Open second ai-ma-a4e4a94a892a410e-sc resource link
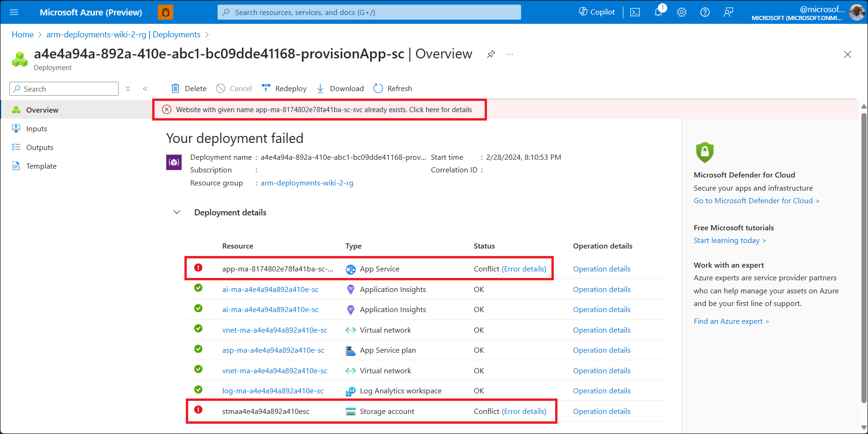This screenshot has height=434, width=868. pos(270,310)
